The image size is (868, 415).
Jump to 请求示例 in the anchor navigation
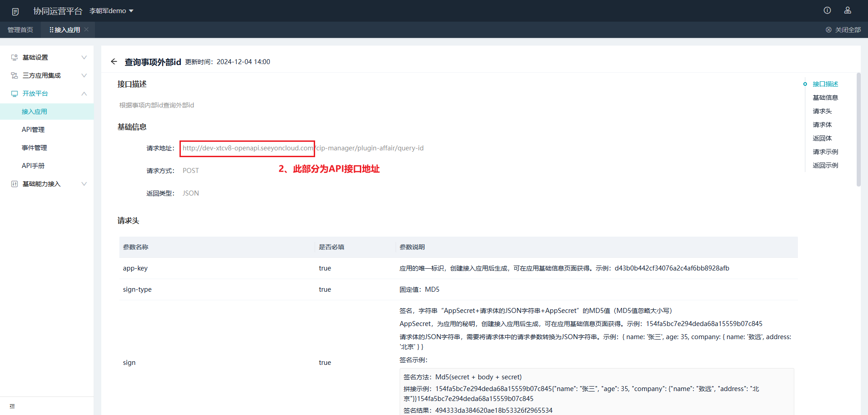tap(825, 152)
